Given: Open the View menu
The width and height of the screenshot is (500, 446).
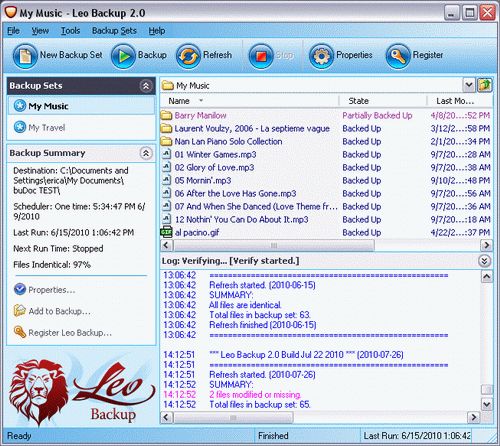Looking at the screenshot, I should click(40, 31).
